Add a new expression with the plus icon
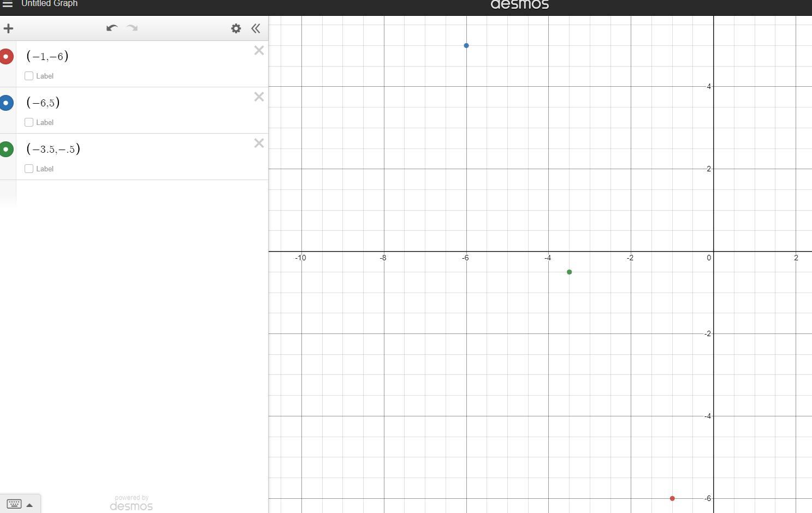This screenshot has width=812, height=513. 8,28
